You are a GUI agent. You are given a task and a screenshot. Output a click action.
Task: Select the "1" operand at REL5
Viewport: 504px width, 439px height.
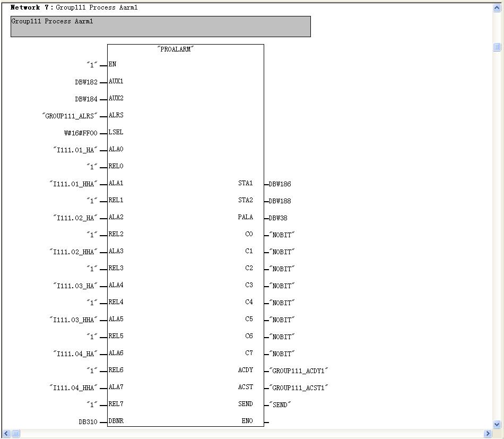[x=92, y=337]
